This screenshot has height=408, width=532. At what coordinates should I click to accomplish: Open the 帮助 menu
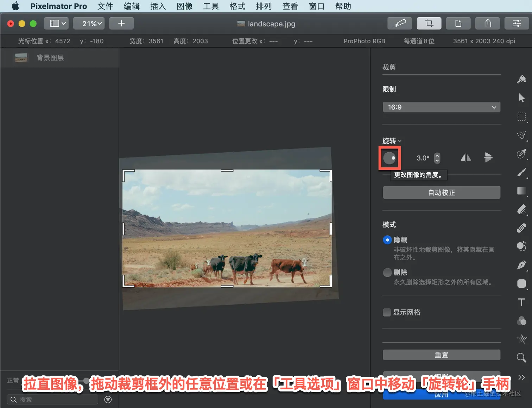343,6
